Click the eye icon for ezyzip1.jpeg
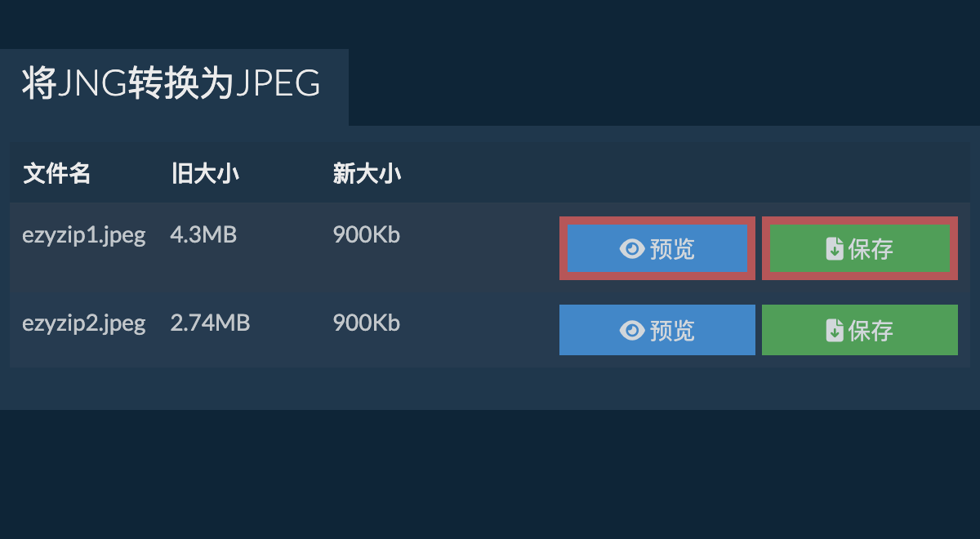This screenshot has width=980, height=539. click(632, 249)
